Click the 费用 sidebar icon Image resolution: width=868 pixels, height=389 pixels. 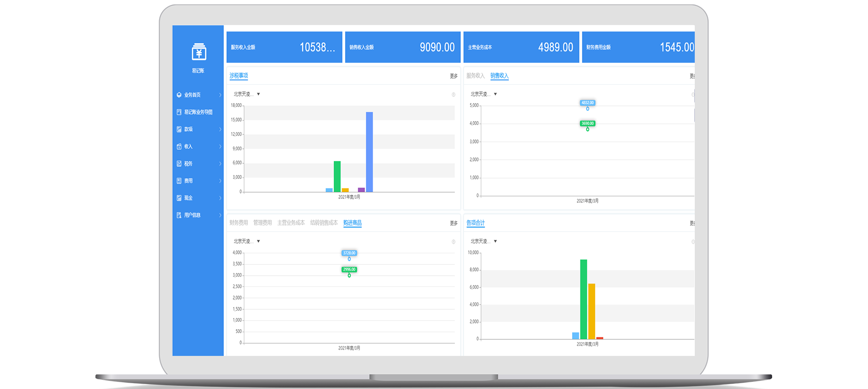coord(179,181)
